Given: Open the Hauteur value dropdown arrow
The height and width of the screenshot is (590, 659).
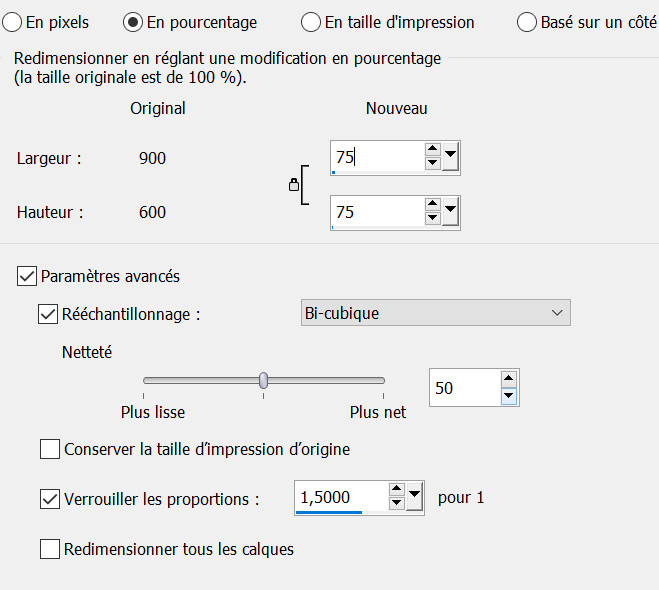Looking at the screenshot, I should tap(450, 211).
